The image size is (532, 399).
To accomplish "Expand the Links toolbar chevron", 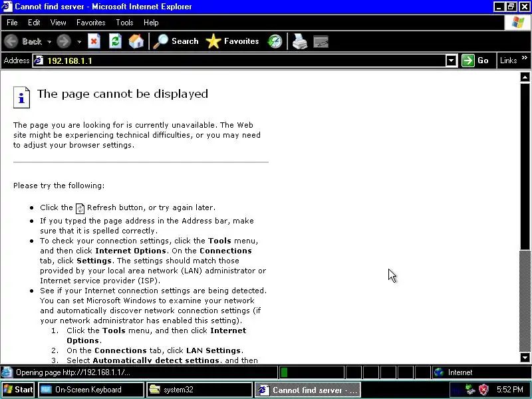I will point(525,58).
